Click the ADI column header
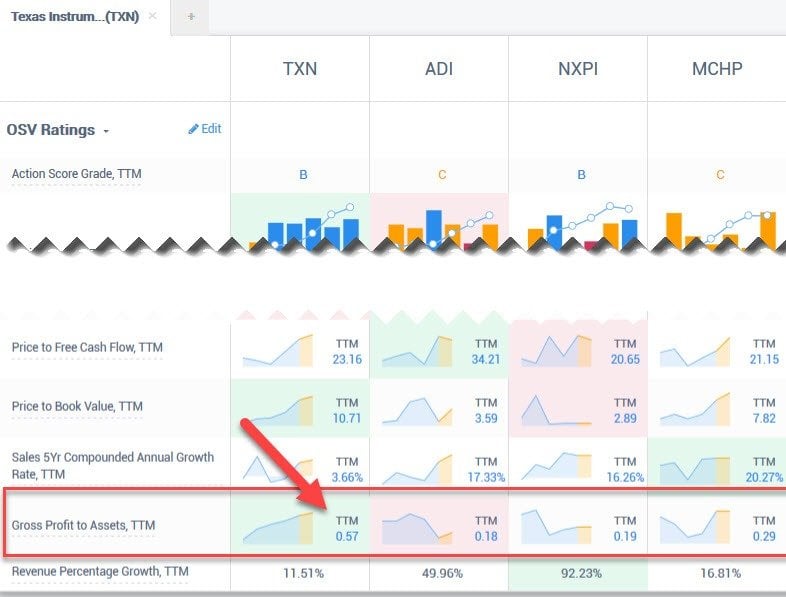786x597 pixels. click(x=440, y=69)
